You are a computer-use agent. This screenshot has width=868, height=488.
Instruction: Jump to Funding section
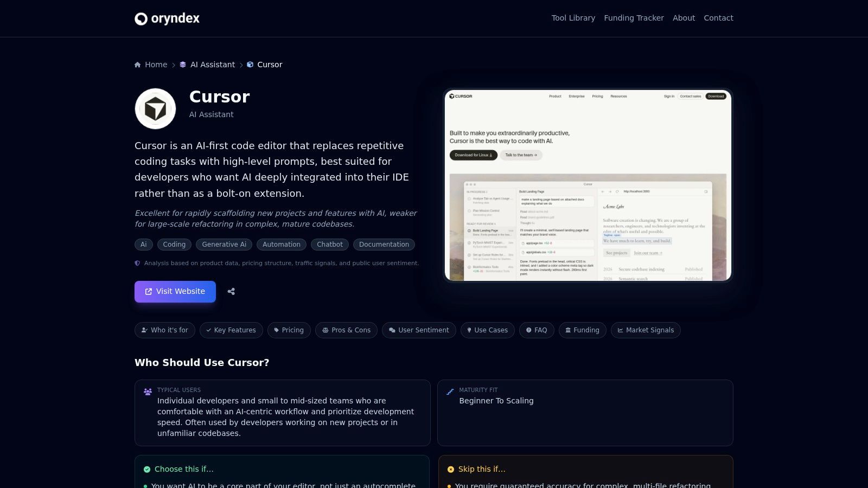[x=583, y=330]
